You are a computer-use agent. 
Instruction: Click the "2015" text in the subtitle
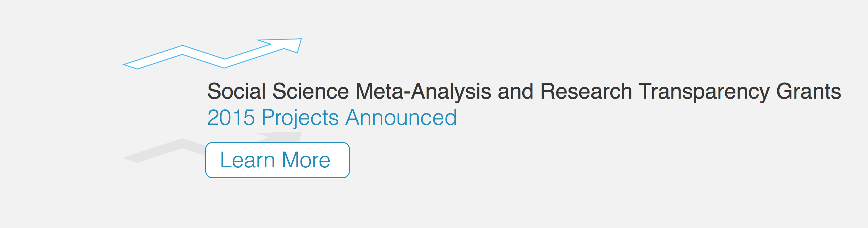tap(231, 117)
